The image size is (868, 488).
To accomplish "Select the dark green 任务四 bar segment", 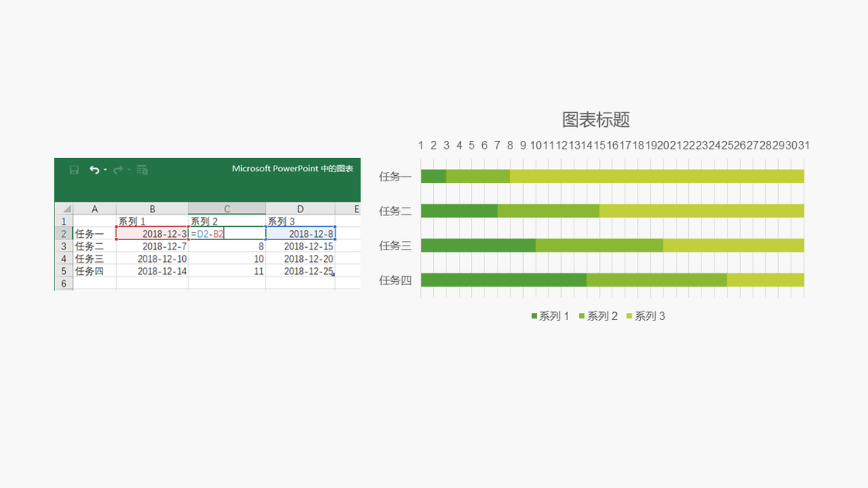I will 503,280.
